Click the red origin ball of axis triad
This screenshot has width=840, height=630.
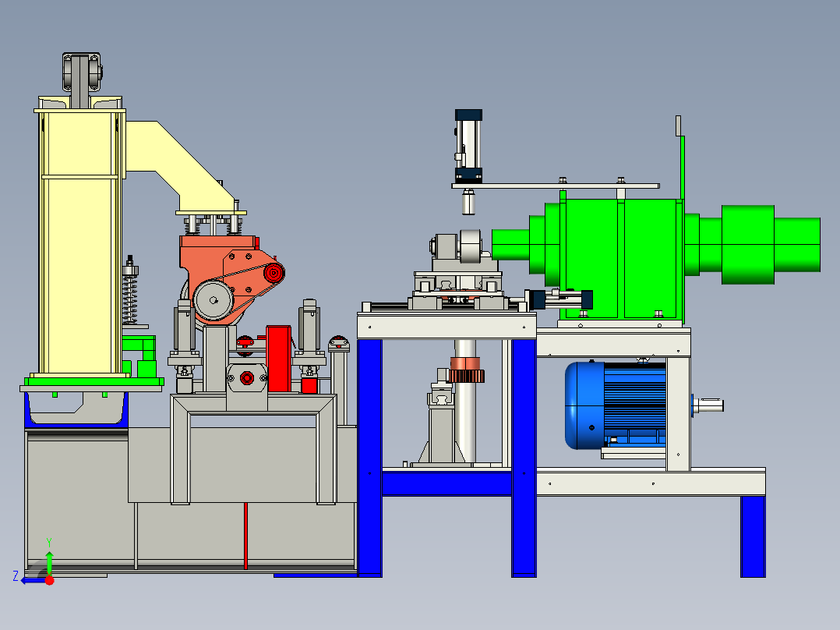click(49, 580)
